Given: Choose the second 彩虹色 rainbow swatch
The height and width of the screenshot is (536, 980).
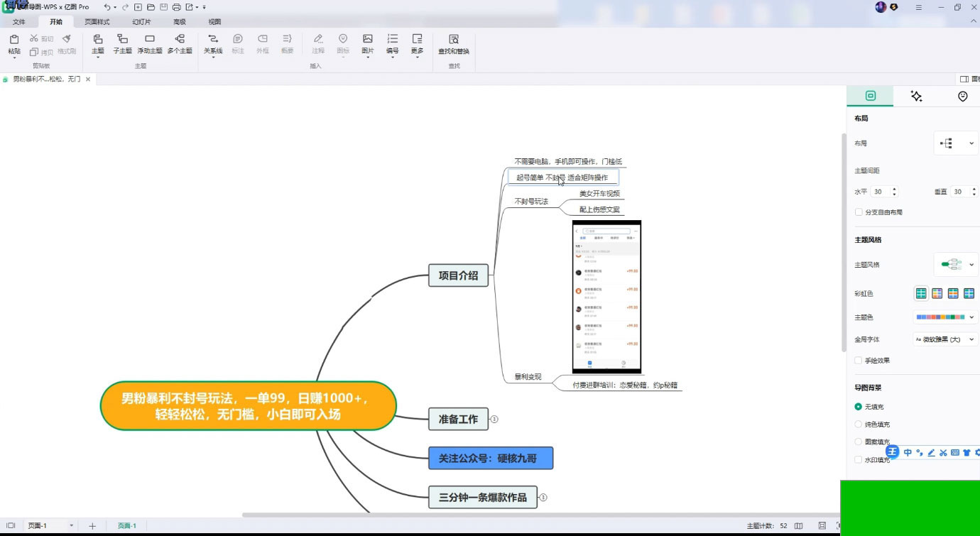Looking at the screenshot, I should 937,293.
